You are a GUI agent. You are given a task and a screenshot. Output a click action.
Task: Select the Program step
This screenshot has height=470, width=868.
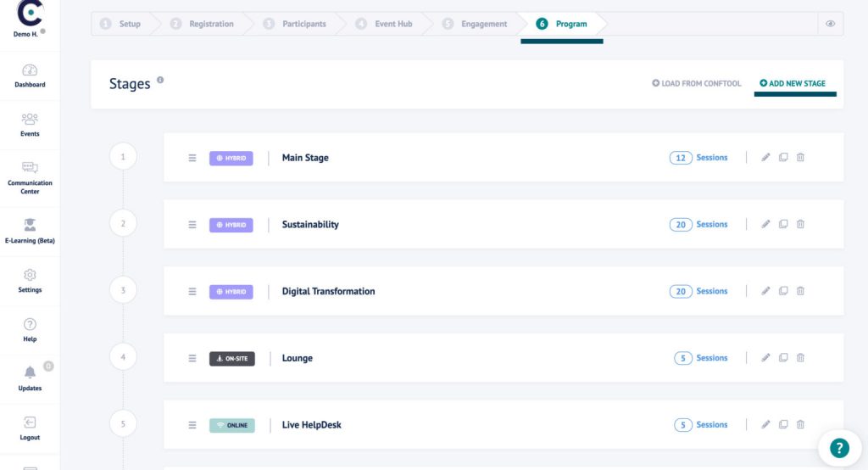tap(561, 24)
